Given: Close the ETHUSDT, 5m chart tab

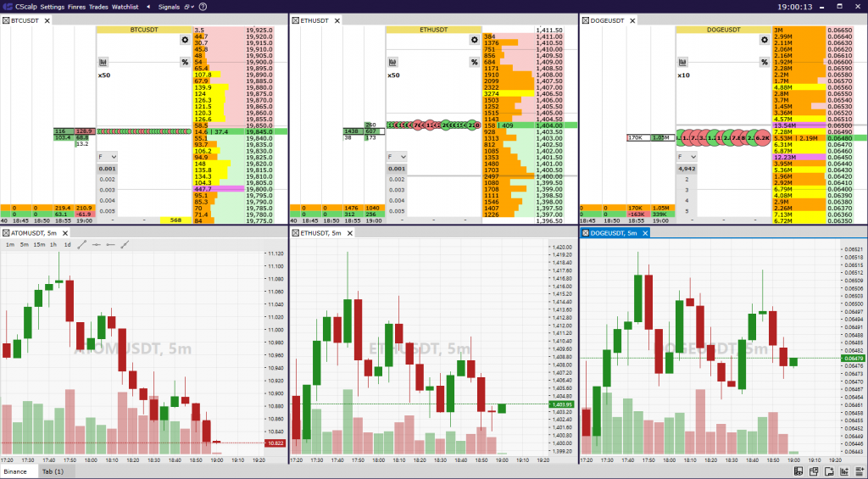Looking at the screenshot, I should coord(350,233).
